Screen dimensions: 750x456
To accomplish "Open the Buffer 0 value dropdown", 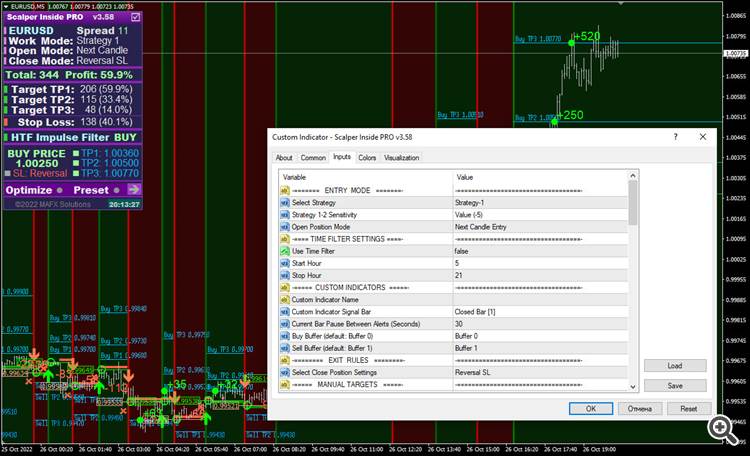I will (540, 336).
